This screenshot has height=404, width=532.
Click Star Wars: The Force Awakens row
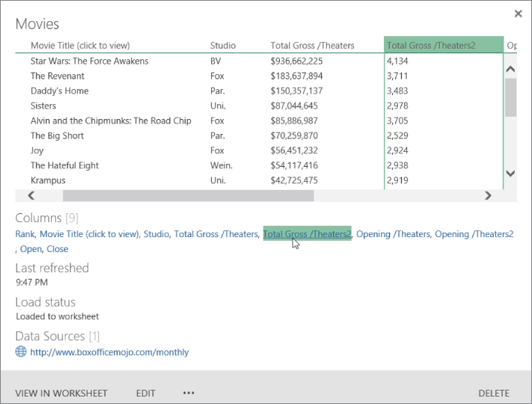pos(89,61)
